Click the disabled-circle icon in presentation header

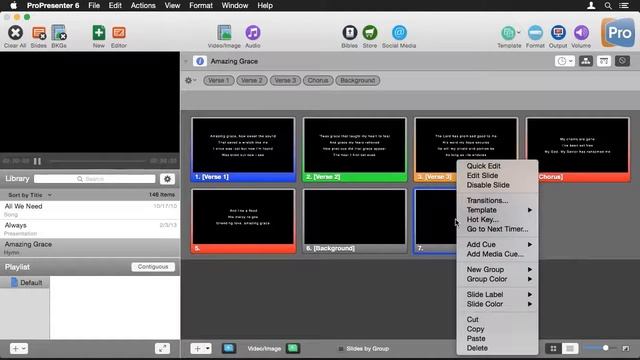[622, 61]
